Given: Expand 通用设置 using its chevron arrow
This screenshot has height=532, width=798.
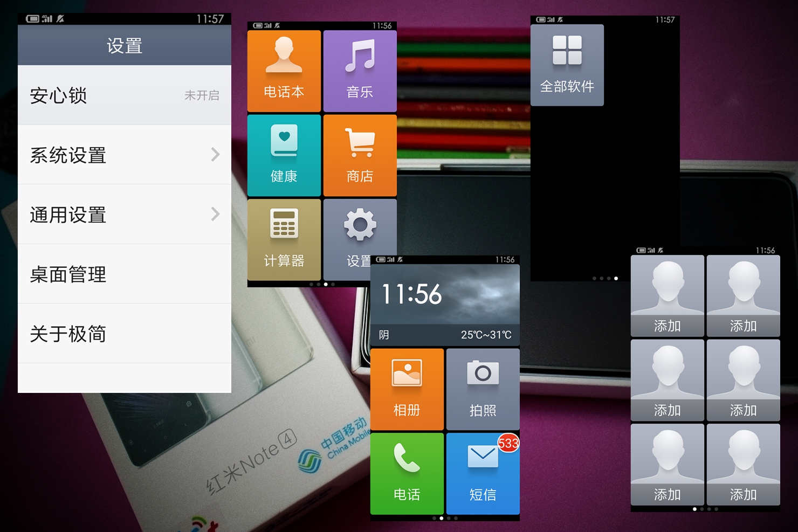Looking at the screenshot, I should (x=215, y=215).
